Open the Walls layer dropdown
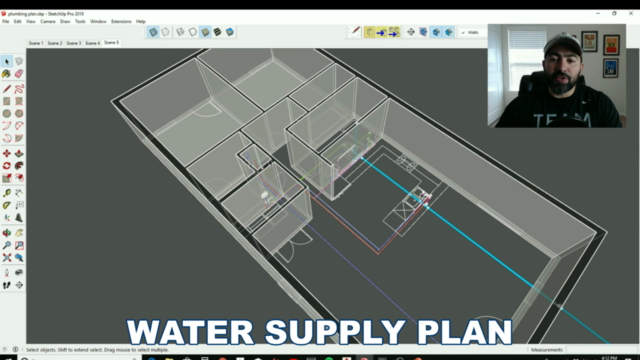 tap(473, 33)
